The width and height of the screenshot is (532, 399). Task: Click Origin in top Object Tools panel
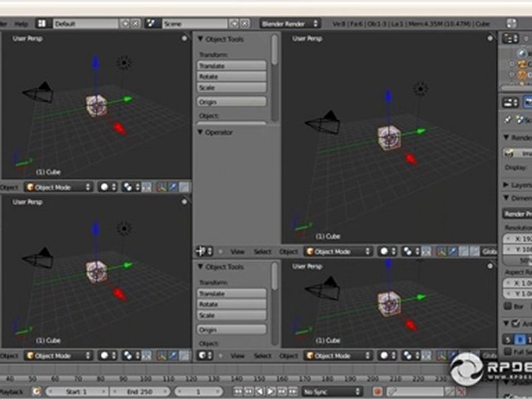pos(232,102)
